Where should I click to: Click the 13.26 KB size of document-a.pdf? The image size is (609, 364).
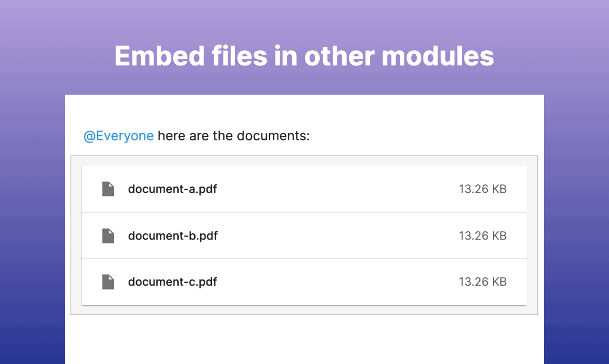[x=482, y=189]
